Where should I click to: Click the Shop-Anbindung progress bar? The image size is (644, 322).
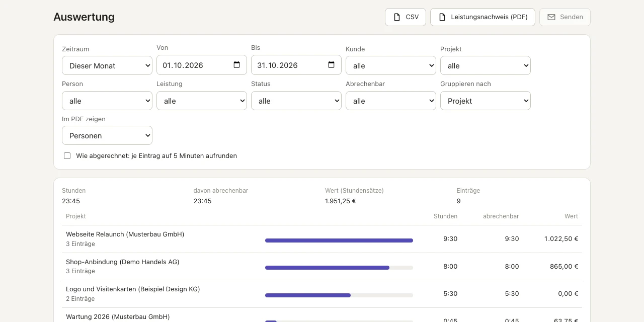coord(339,268)
